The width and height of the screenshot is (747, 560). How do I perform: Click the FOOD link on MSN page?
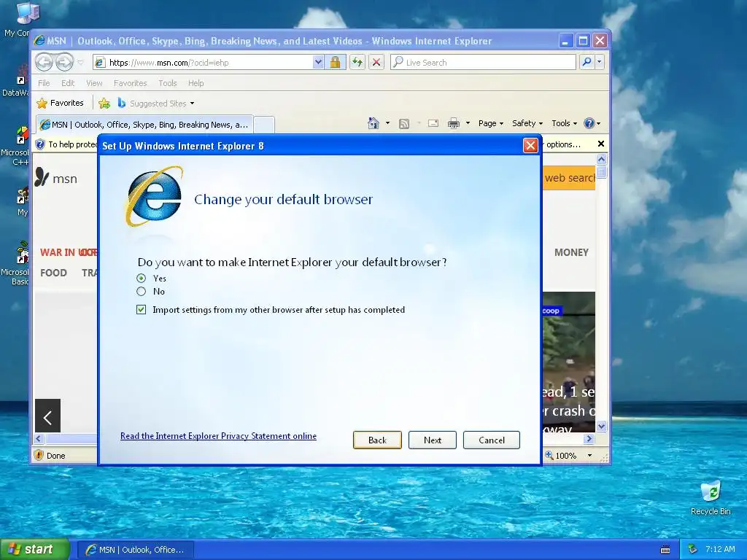tap(53, 273)
